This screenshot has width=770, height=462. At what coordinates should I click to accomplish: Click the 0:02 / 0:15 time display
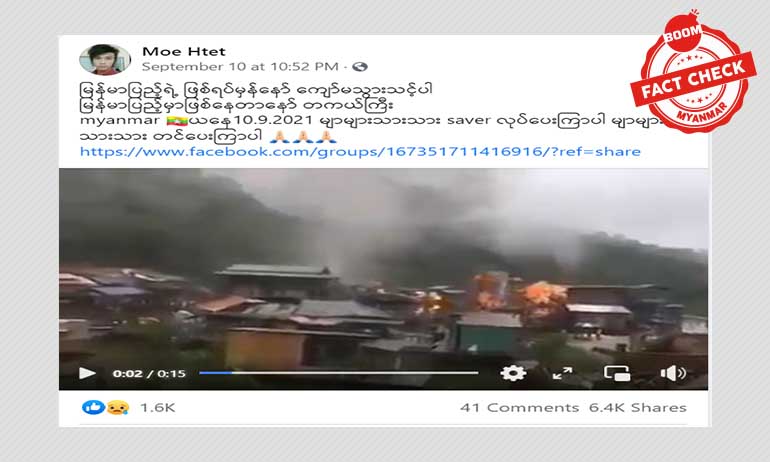(x=149, y=373)
